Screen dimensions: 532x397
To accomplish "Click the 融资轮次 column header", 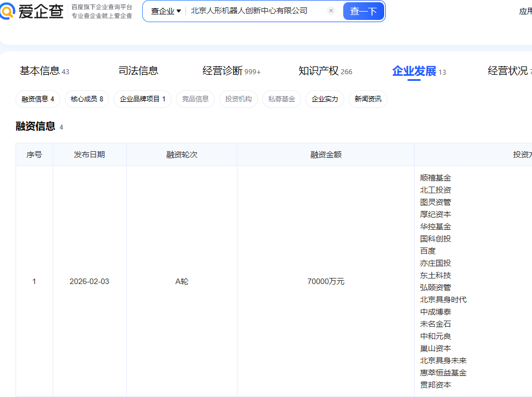I will pyautogui.click(x=182, y=154).
